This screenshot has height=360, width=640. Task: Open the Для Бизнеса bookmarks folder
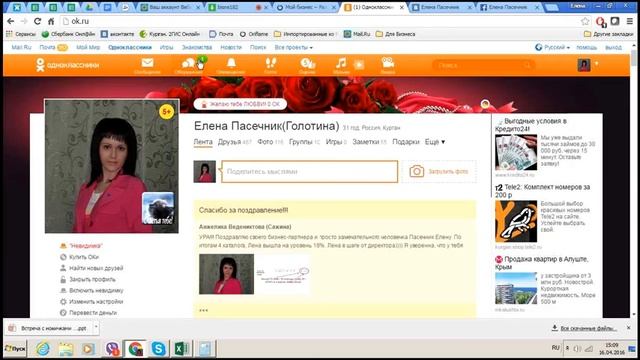pos(395,34)
